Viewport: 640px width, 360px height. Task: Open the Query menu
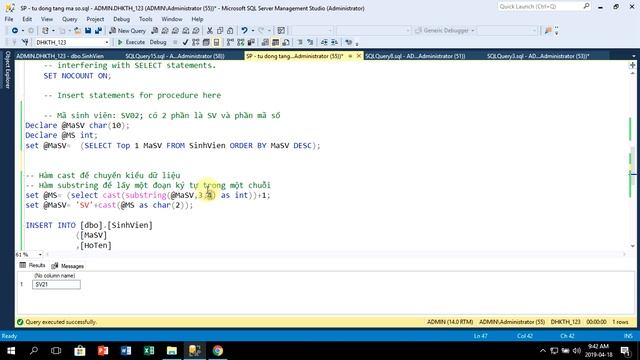pyautogui.click(x=69, y=19)
